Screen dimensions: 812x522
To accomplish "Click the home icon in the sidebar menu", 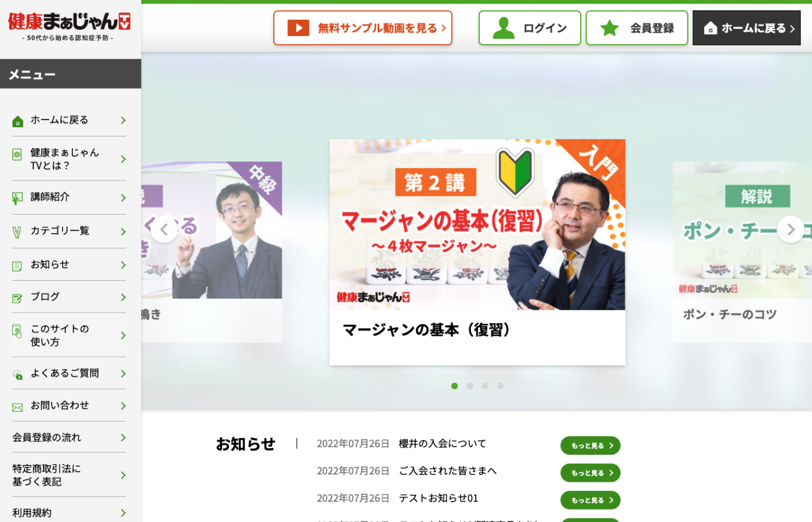I will tap(16, 120).
